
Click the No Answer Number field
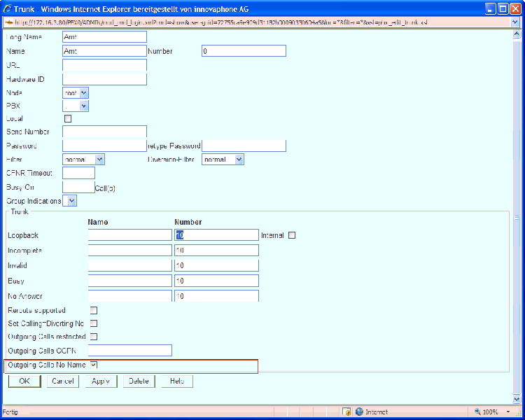(x=216, y=295)
